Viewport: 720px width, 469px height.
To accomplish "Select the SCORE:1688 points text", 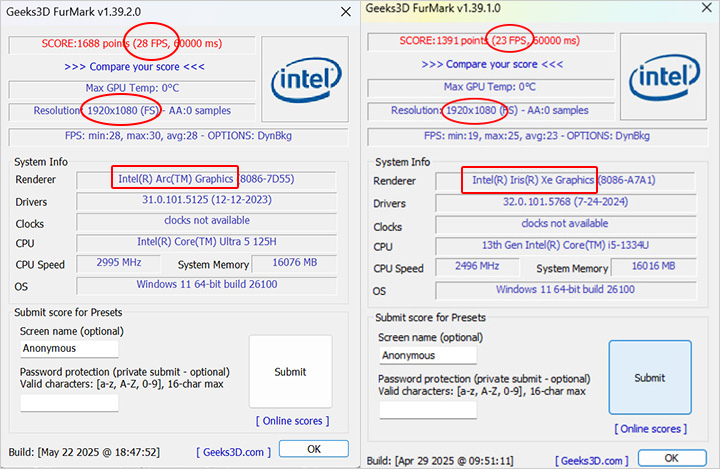I will pyautogui.click(x=86, y=44).
